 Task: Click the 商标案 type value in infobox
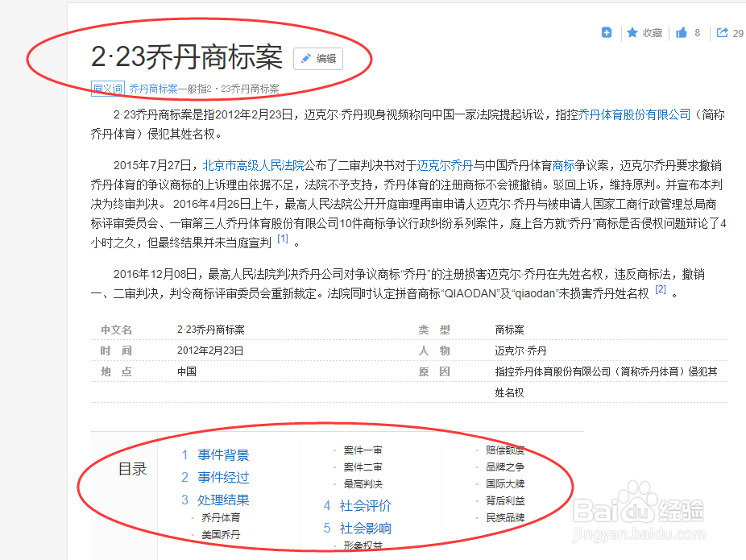[x=509, y=330]
